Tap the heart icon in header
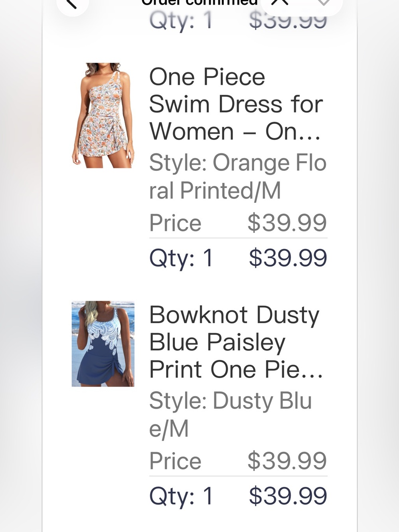Screen dimensions: 399x532 point(323,2)
